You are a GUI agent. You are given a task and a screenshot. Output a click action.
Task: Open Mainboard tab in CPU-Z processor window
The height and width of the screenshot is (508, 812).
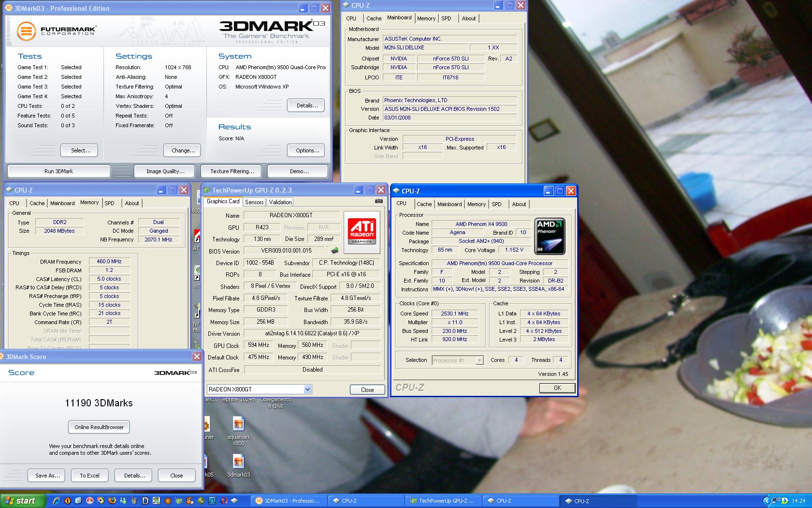[x=449, y=204]
